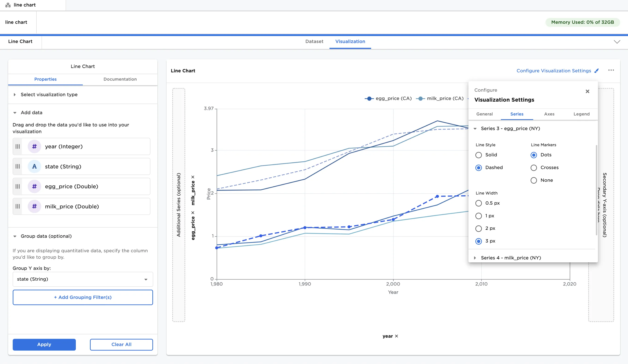This screenshot has width=628, height=364.
Task: Collapse the Add data section
Action: [x=15, y=113]
